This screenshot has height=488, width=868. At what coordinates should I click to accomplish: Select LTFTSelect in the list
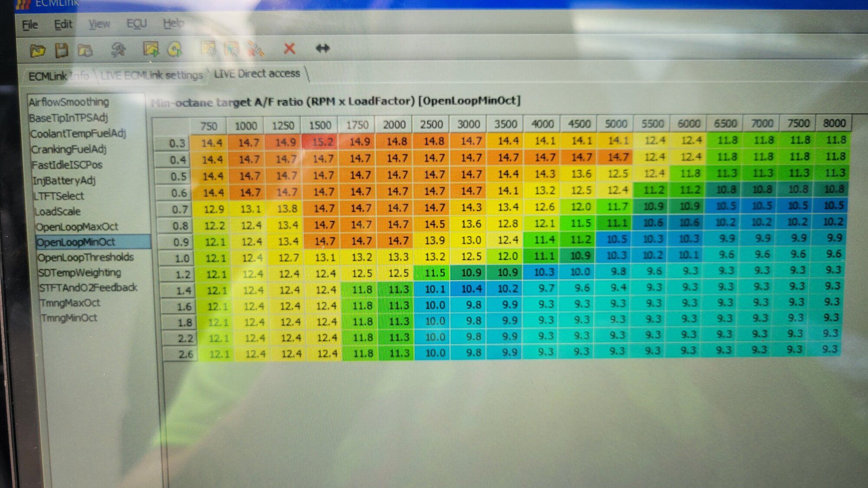click(59, 196)
